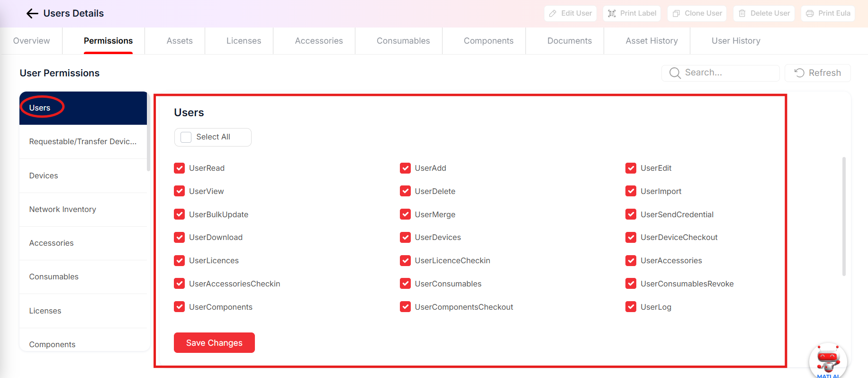Image resolution: width=868 pixels, height=378 pixels.
Task: Click the back arrow next to Users Details
Action: click(32, 13)
